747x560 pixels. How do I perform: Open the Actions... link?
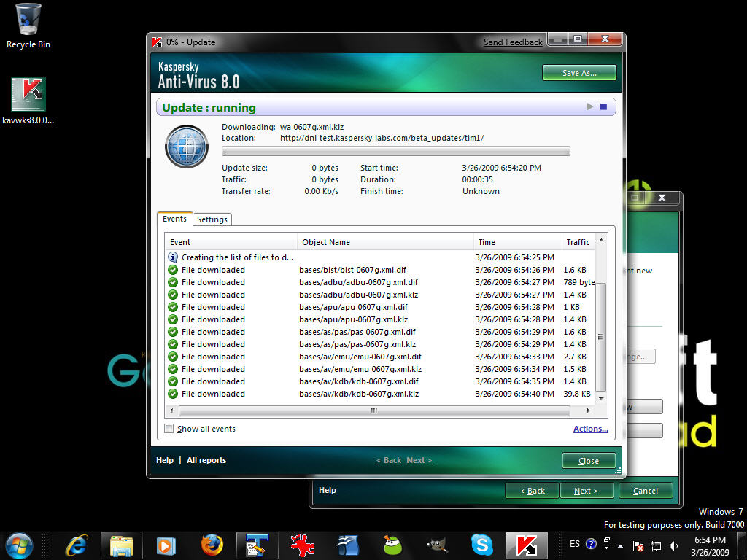591,429
